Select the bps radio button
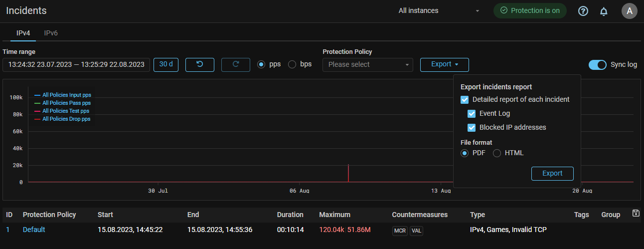644x249 pixels. [x=292, y=64]
